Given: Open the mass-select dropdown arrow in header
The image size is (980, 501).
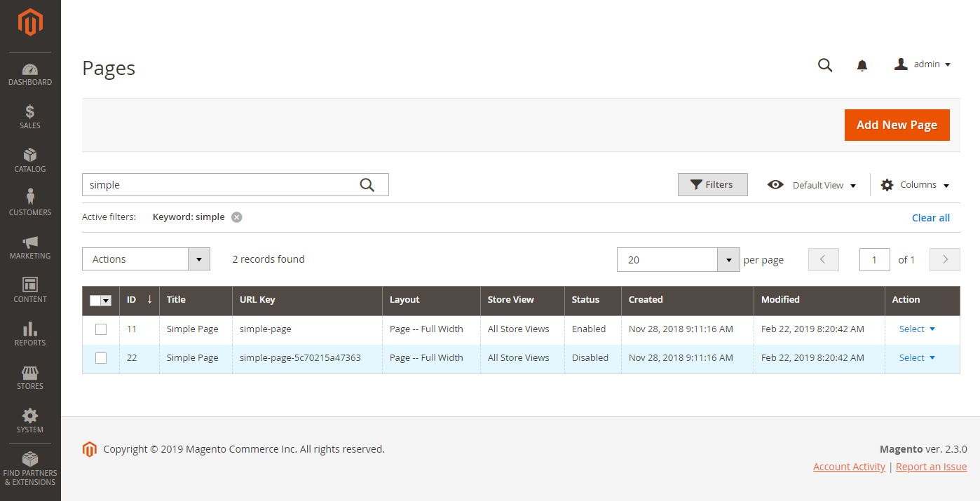Looking at the screenshot, I should coord(107,301).
